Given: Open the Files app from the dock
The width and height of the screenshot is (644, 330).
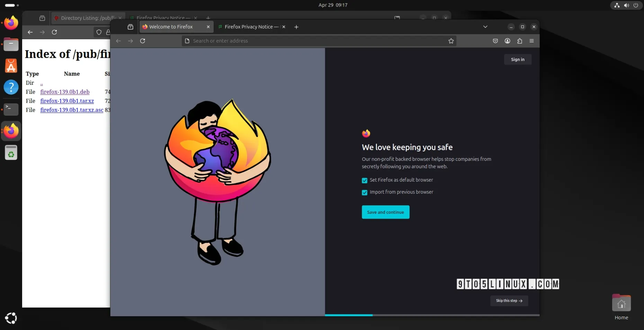Looking at the screenshot, I should click(11, 44).
